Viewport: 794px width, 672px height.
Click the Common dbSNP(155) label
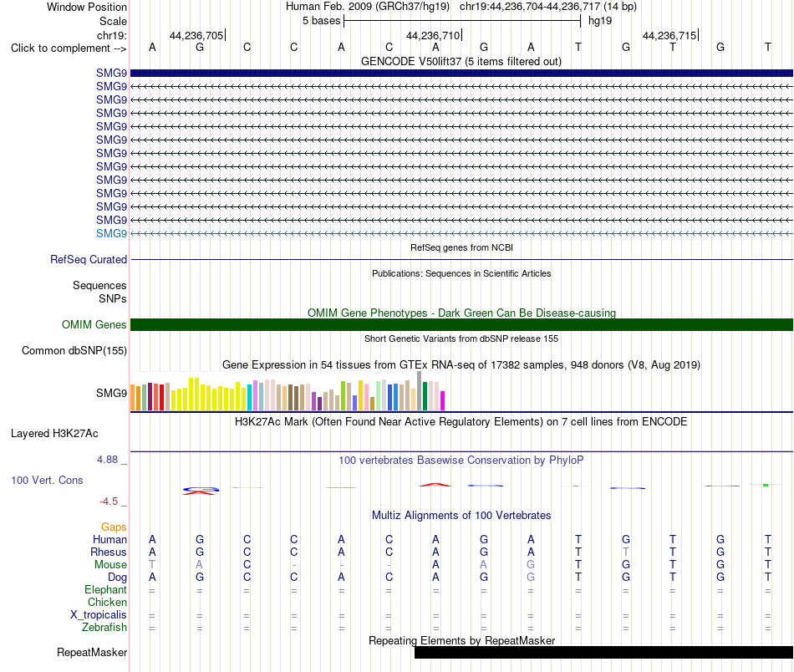coord(74,350)
